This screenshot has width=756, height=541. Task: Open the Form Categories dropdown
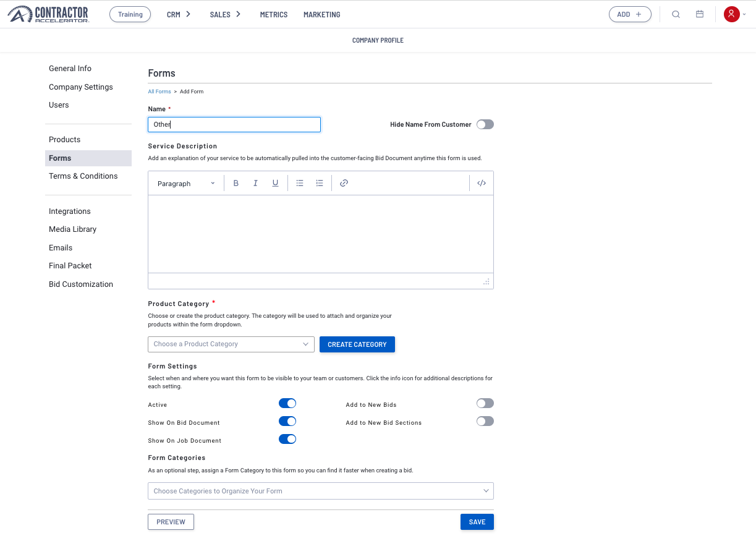tap(321, 491)
